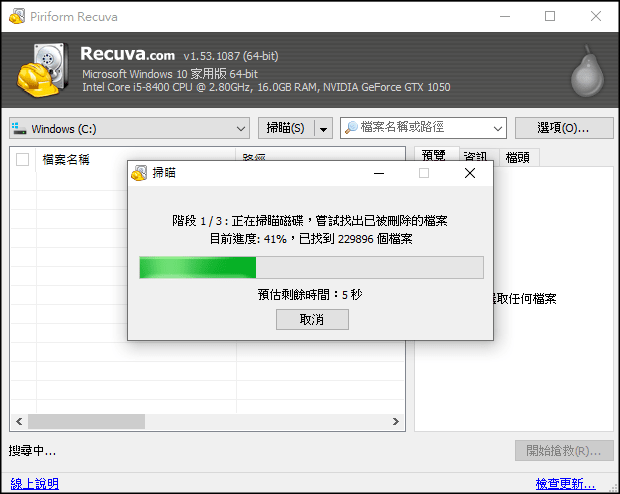Viewport: 620px width, 494px height.
Task: Click the 開始搶救(R) recover button
Action: pos(564,450)
